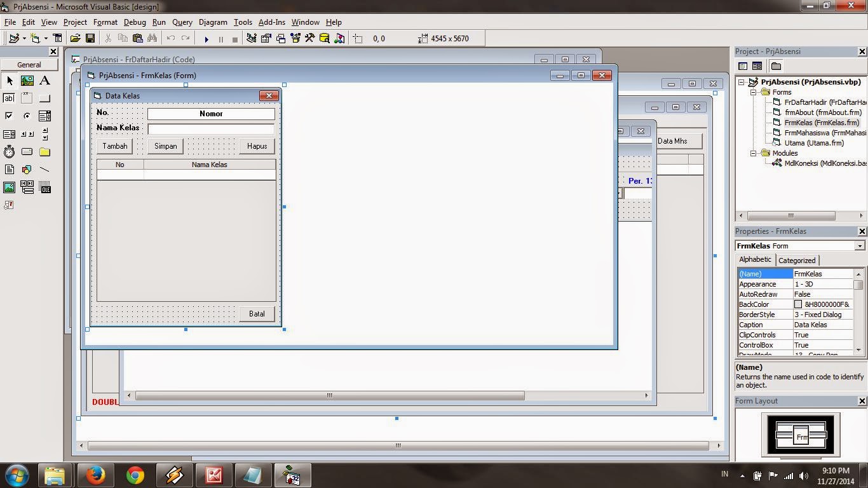Click the Break pause button in toolbar
Viewport: 868px width, 488px height.
click(x=221, y=39)
